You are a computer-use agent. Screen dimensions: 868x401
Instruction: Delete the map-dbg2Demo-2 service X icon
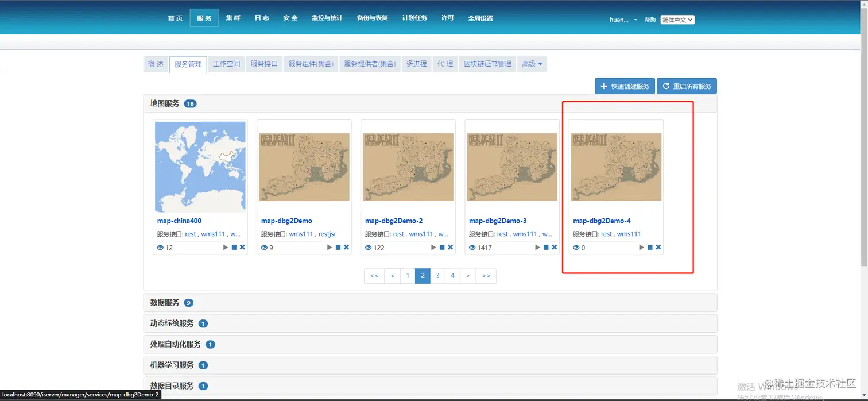click(450, 248)
